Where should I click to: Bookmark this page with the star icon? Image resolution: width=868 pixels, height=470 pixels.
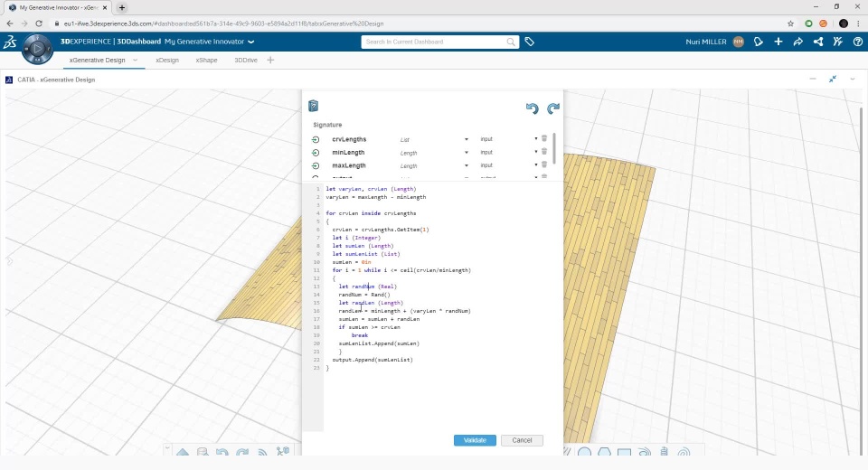(x=790, y=23)
